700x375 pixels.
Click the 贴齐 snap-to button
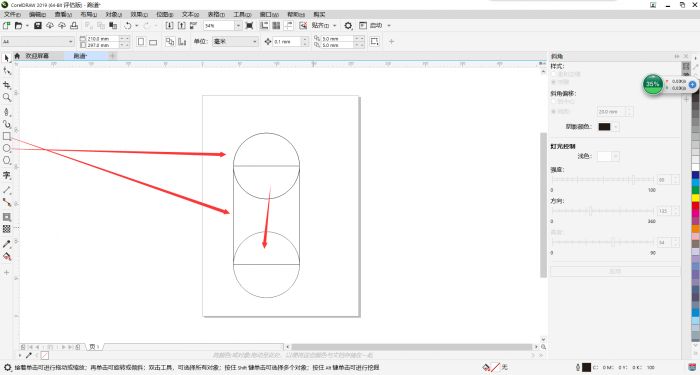320,25
